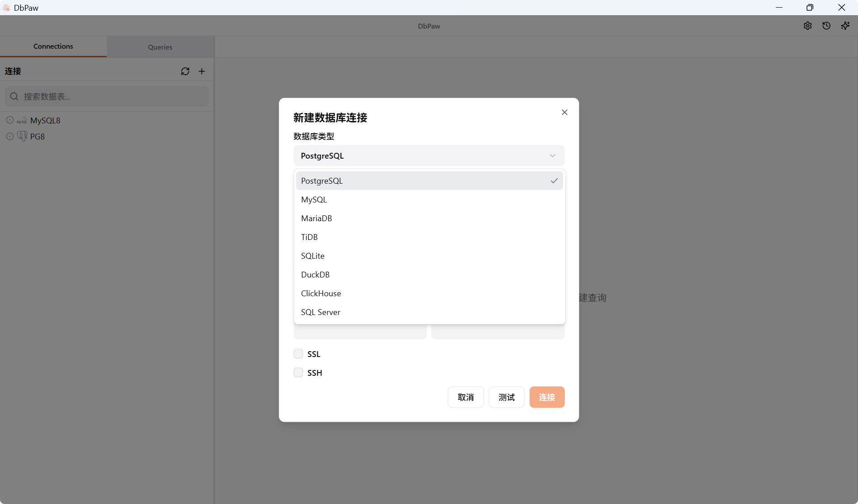Open the settings gear icon

pos(808,26)
